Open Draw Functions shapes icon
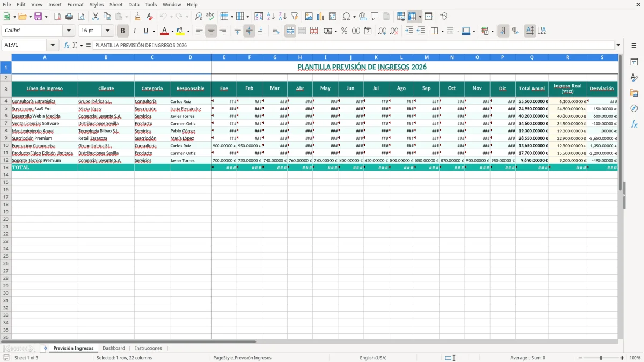 point(443,17)
